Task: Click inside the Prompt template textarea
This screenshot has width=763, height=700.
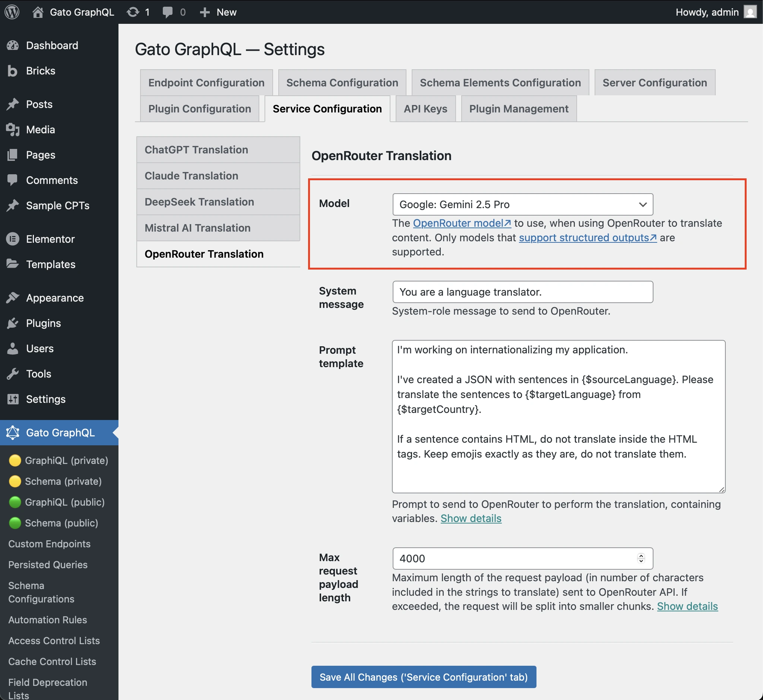Action: (558, 416)
